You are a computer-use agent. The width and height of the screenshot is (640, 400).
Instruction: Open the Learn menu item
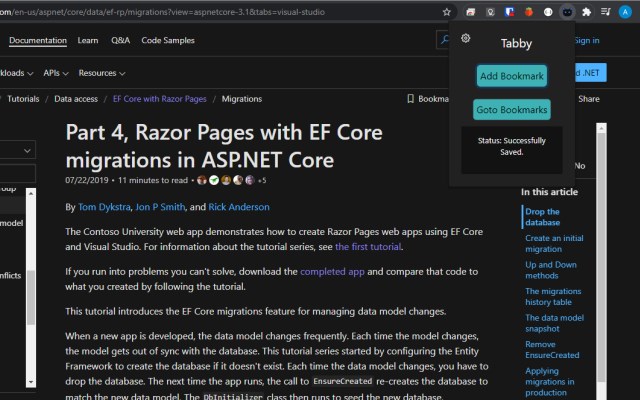88,40
